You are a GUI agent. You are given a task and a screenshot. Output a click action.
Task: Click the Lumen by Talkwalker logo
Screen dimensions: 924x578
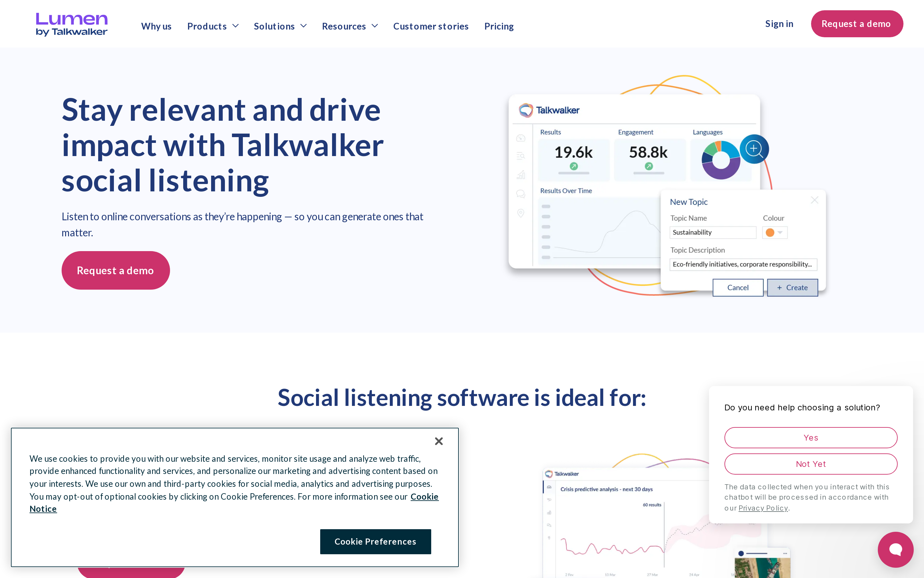click(72, 24)
